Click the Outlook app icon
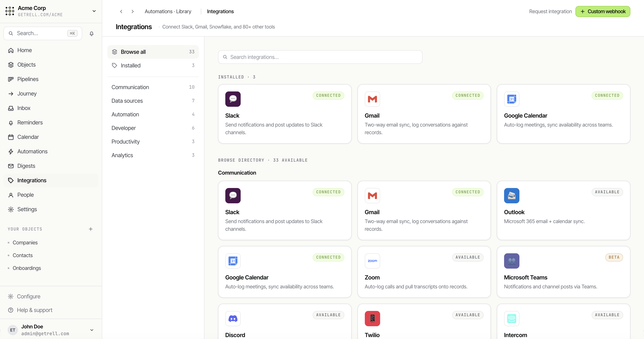This screenshot has height=339, width=644. click(x=512, y=196)
